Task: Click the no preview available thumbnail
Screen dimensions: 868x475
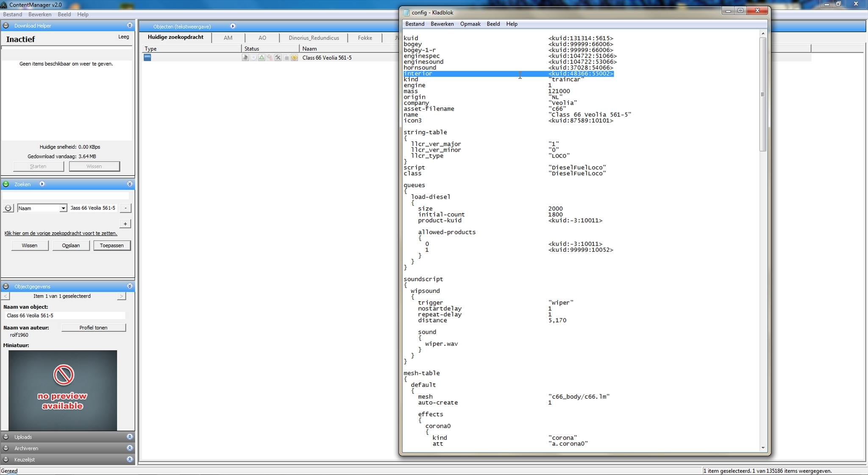Action: [63, 390]
